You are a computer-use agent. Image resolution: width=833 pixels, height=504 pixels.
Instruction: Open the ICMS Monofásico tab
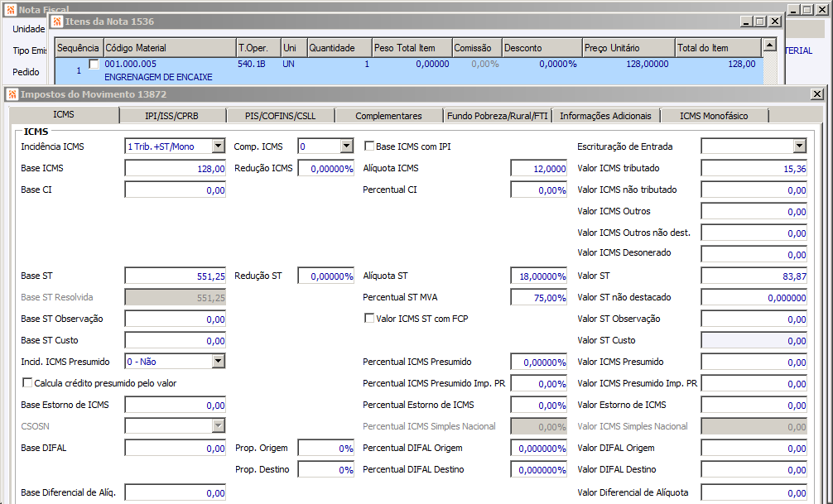click(714, 116)
